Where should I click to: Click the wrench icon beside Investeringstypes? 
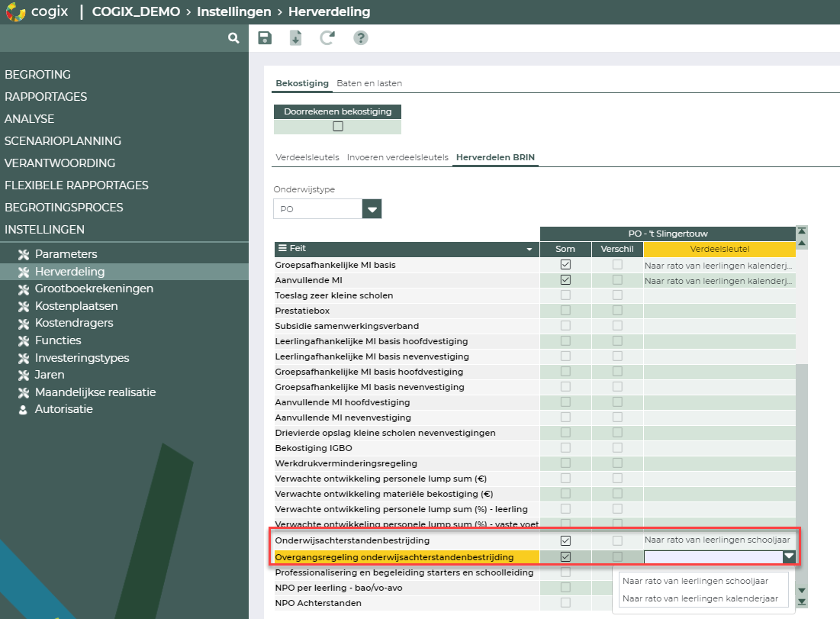(24, 359)
